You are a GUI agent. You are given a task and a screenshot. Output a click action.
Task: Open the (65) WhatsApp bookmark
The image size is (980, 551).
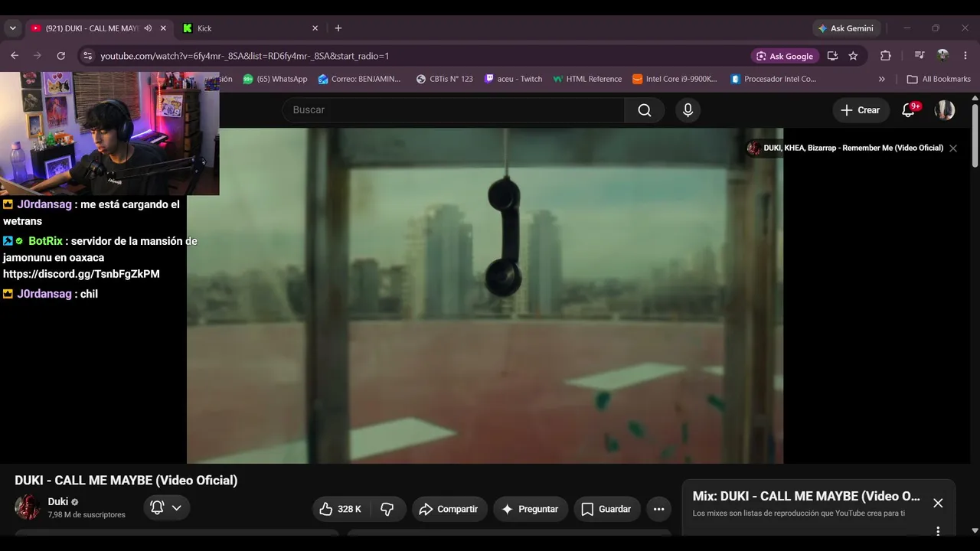[275, 79]
